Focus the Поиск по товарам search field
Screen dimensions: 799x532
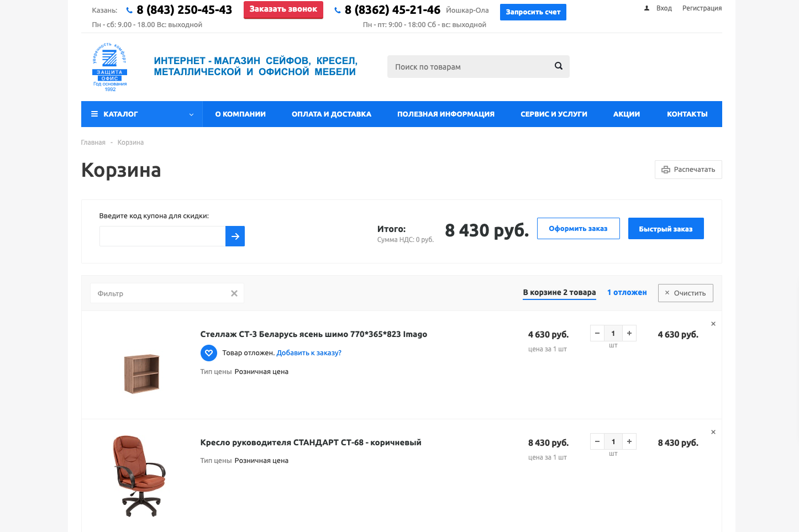tap(470, 66)
